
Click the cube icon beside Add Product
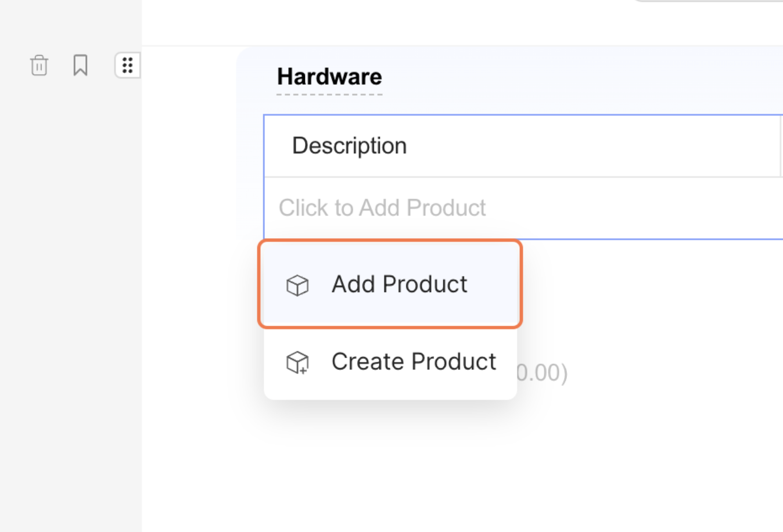click(297, 285)
